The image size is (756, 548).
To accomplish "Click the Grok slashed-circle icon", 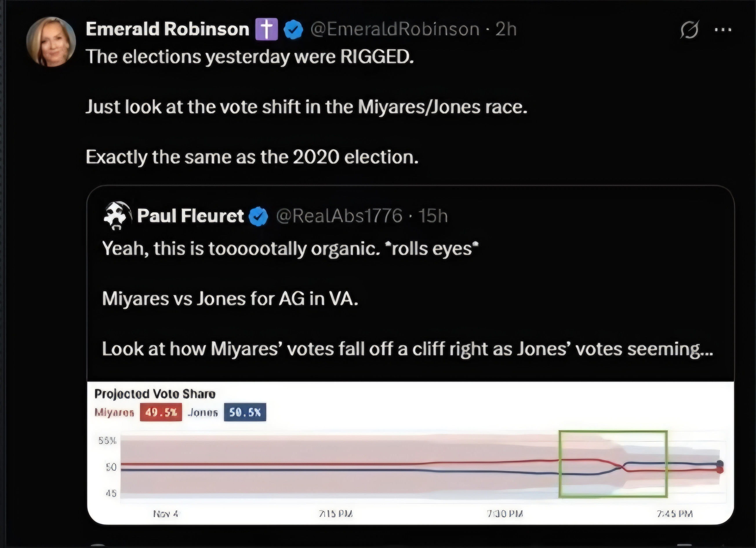I will [689, 29].
